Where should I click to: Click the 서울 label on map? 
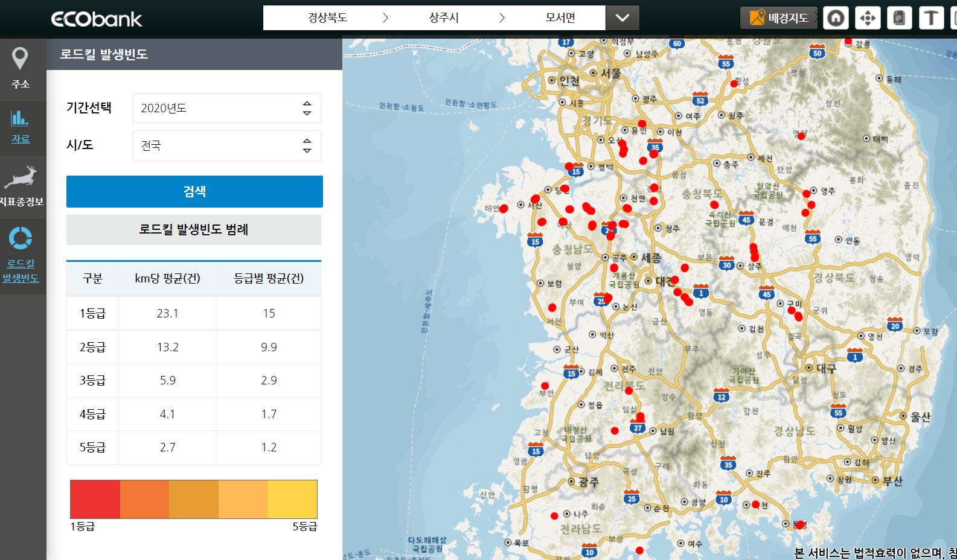[610, 73]
